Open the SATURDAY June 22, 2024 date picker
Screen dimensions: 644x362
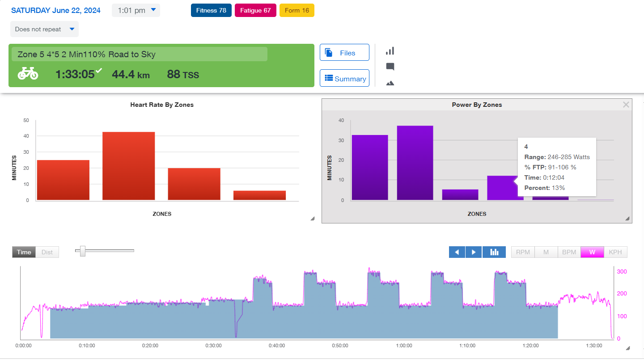coord(56,10)
